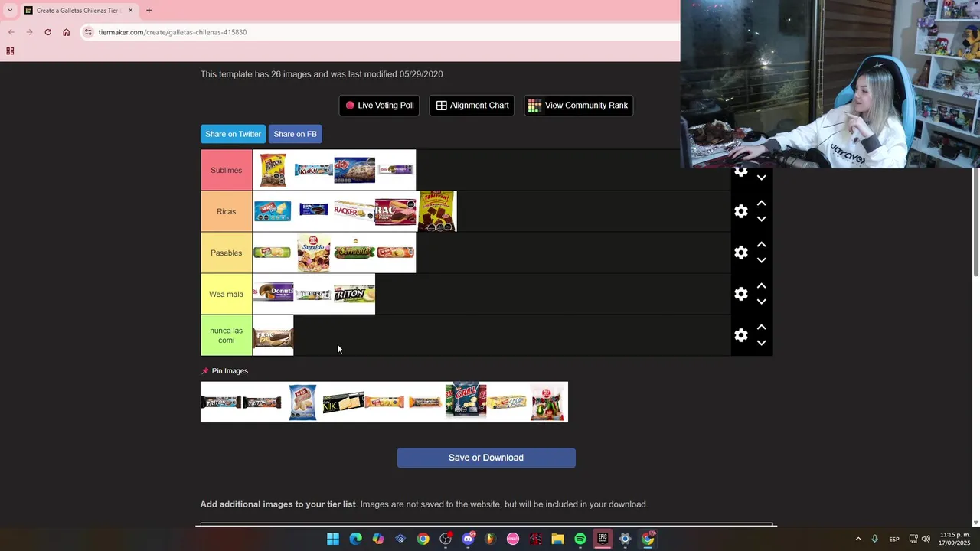Select the white Triton pack in Wea mala
Image resolution: width=980 pixels, height=551 pixels.
coord(354,294)
